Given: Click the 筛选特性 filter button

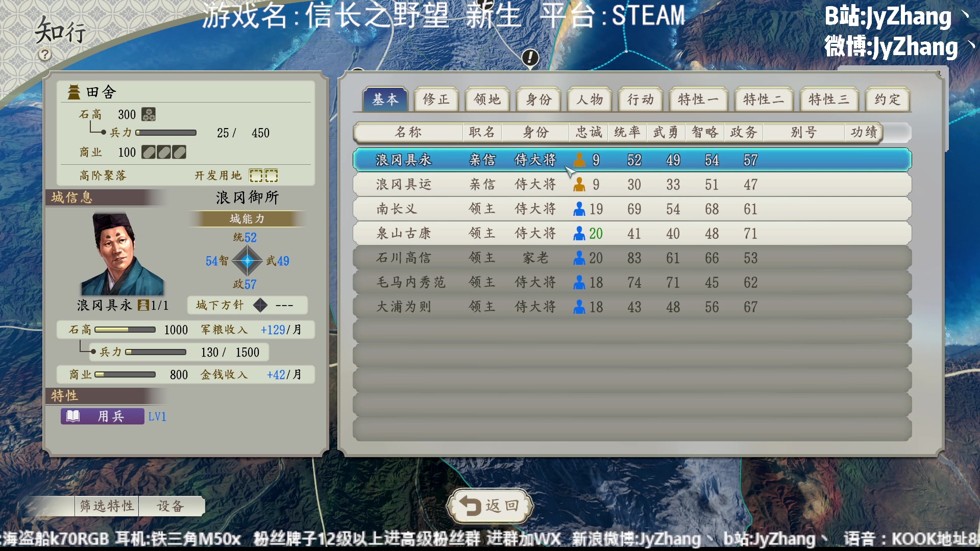Looking at the screenshot, I should coord(107,506).
